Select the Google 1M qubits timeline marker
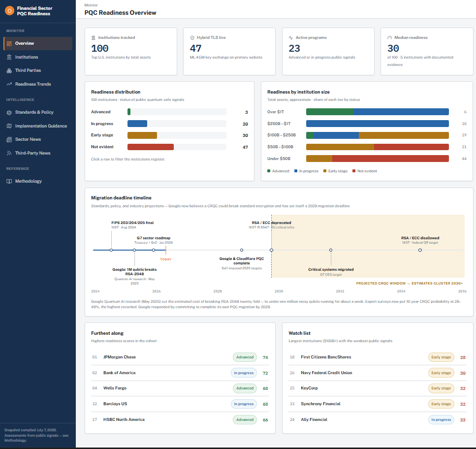 coord(134,250)
